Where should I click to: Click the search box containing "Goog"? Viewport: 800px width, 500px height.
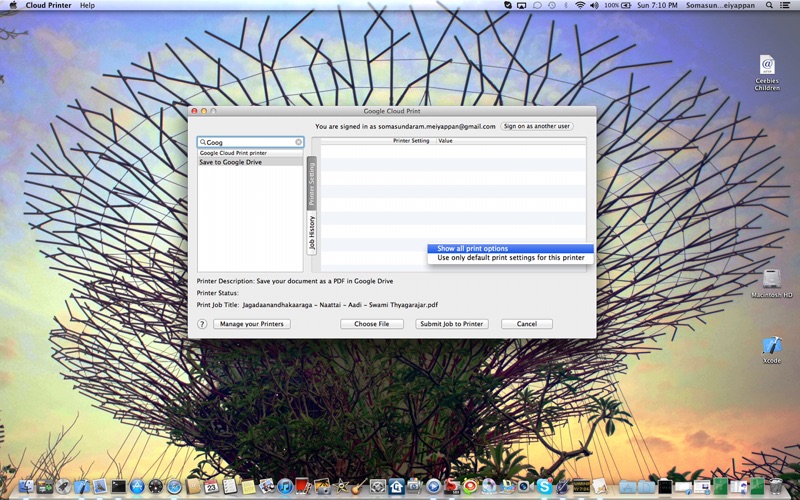[251, 142]
